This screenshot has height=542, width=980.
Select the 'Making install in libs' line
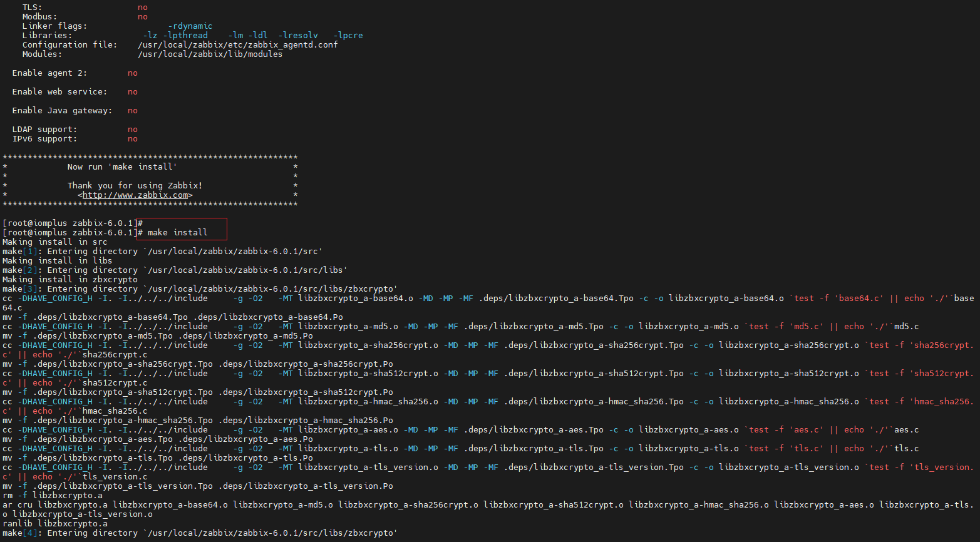click(x=58, y=261)
